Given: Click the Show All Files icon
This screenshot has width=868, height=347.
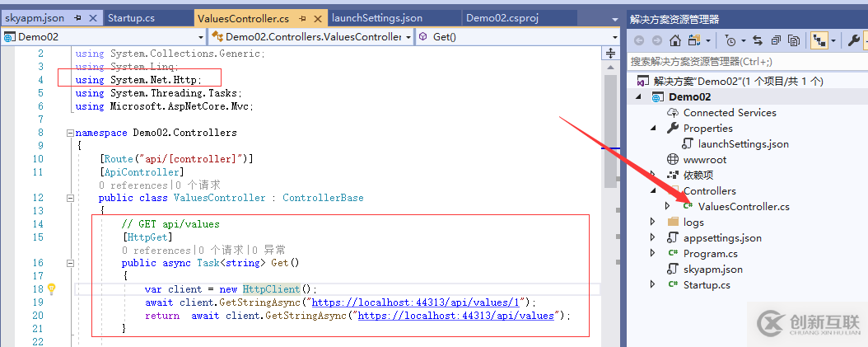Looking at the screenshot, I should 794,40.
